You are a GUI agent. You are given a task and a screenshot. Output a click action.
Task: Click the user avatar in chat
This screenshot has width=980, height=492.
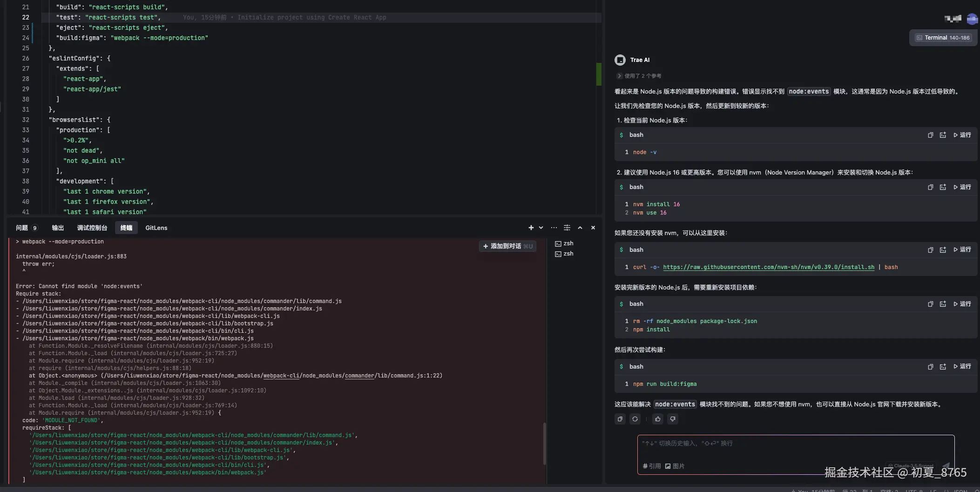click(x=972, y=19)
